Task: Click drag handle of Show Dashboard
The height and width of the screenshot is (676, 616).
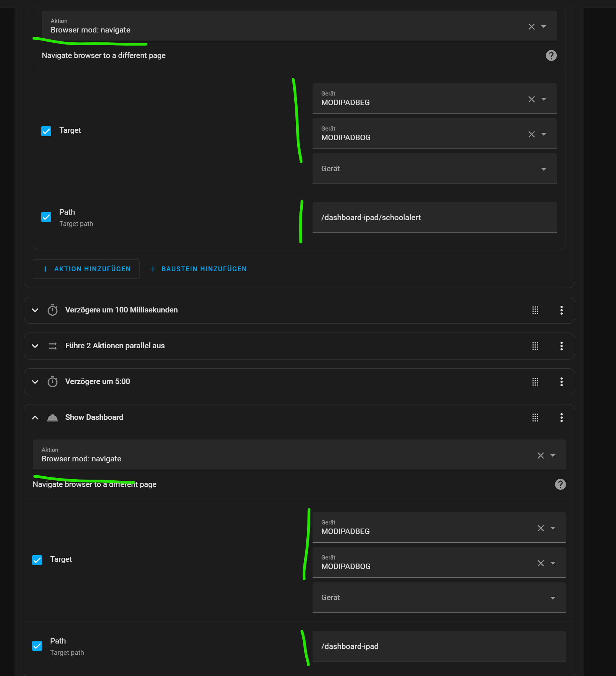Action: 535,418
